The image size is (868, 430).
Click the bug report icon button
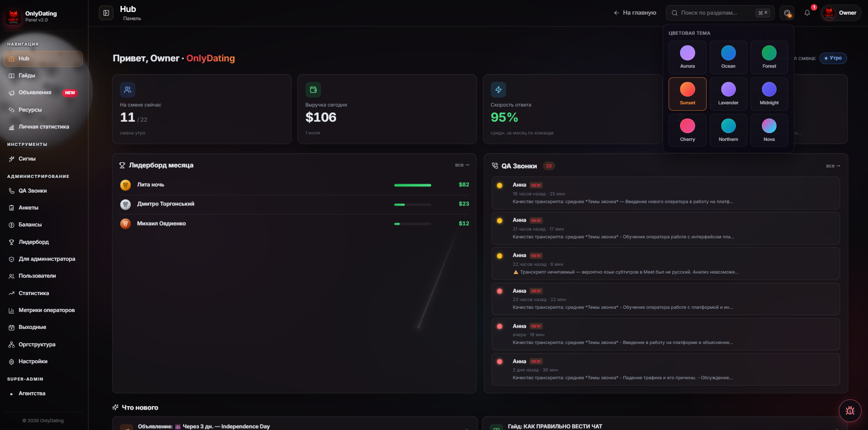click(850, 410)
